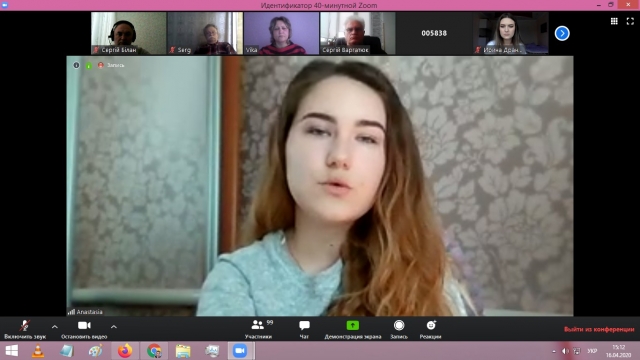Stop camera with Остановить видео

(x=84, y=329)
